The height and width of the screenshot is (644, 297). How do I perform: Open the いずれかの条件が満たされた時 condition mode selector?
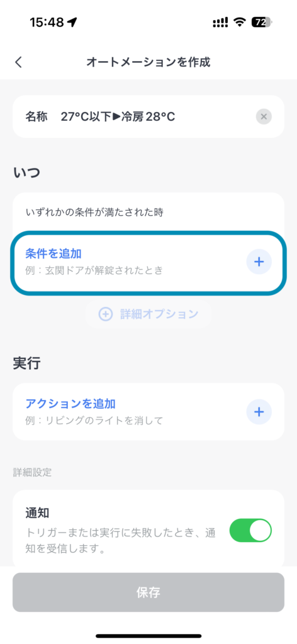[x=94, y=213]
